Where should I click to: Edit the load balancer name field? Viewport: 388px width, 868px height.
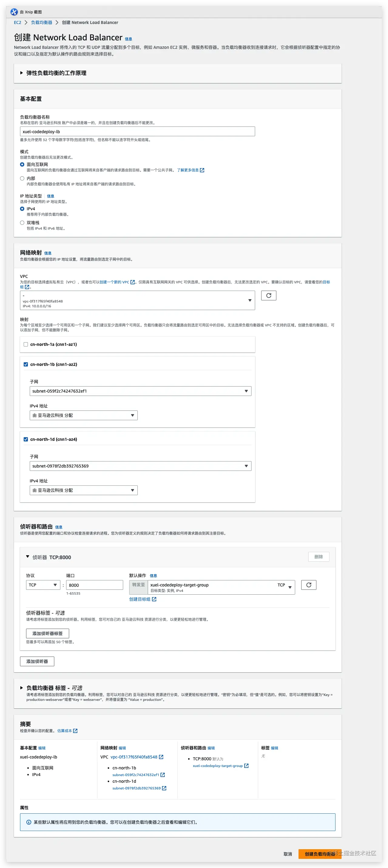pos(137,131)
